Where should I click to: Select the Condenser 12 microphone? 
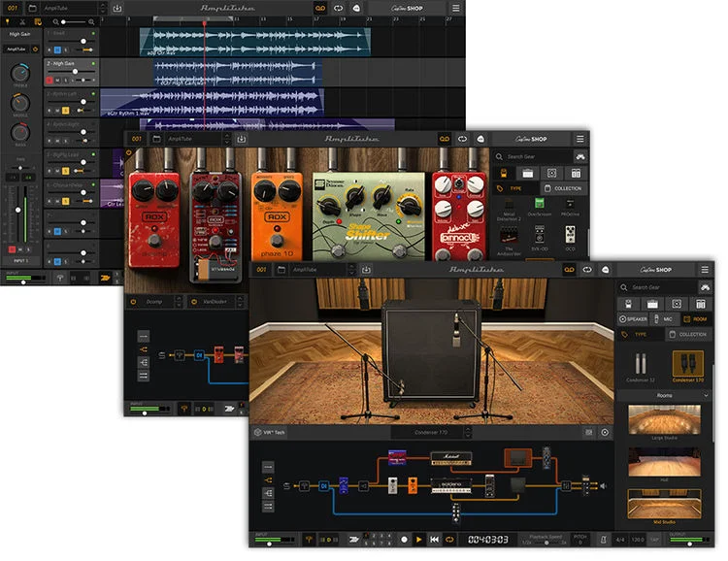pyautogui.click(x=641, y=367)
